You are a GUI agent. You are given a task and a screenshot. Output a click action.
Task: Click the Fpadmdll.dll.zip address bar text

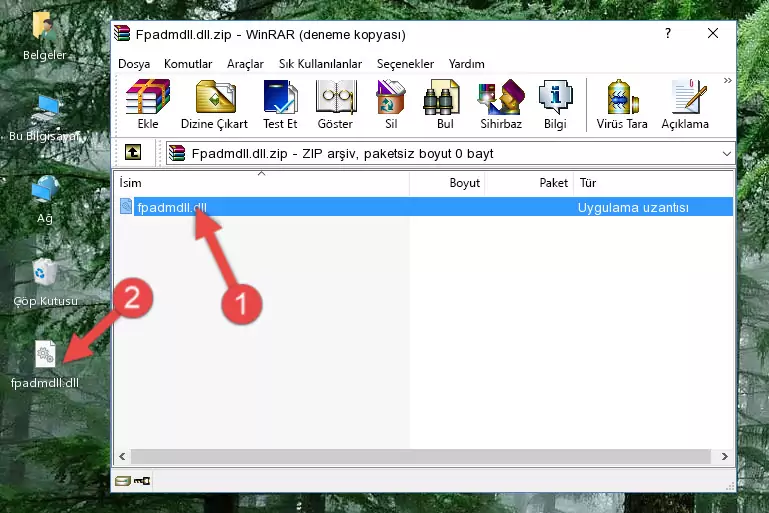(342, 154)
